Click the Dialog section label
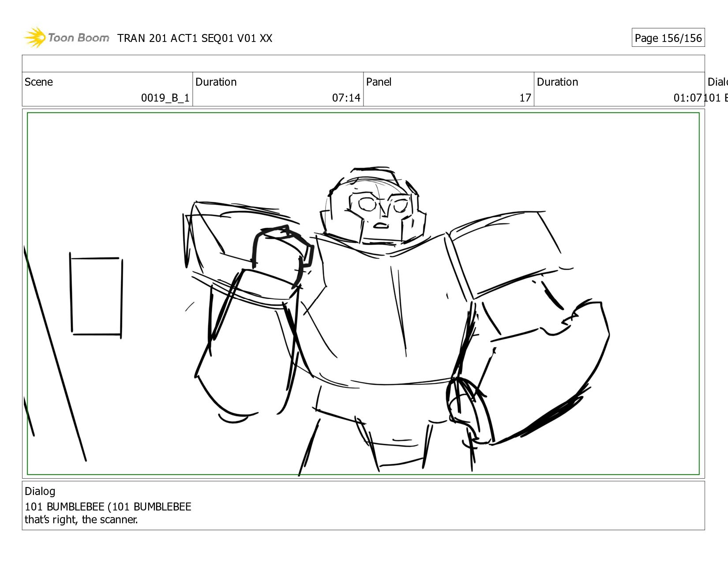Viewport: 728px width, 563px height. [40, 491]
